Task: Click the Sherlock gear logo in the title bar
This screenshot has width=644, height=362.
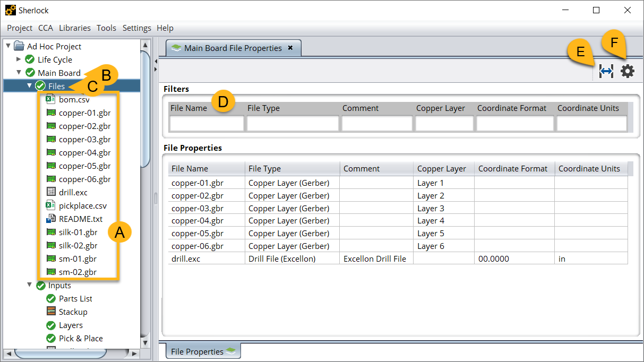Action: coord(10,10)
